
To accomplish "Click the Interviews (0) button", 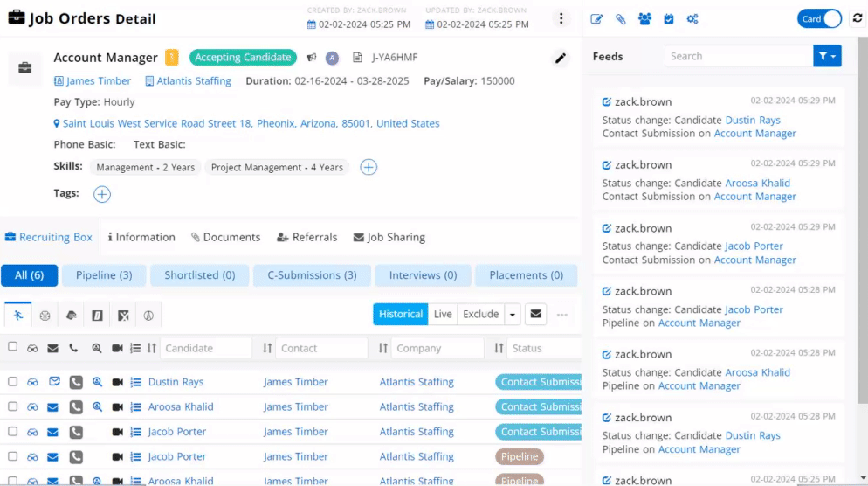I will pos(423,275).
